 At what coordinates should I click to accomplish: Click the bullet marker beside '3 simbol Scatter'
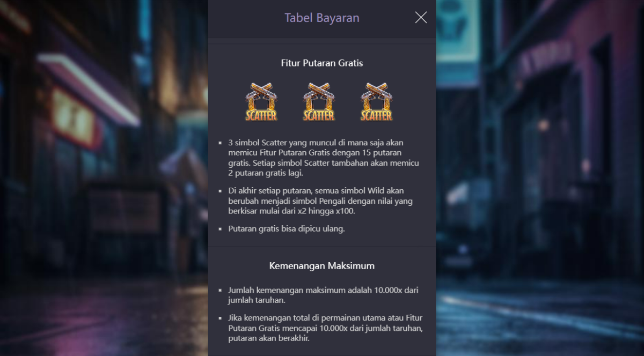click(x=220, y=143)
